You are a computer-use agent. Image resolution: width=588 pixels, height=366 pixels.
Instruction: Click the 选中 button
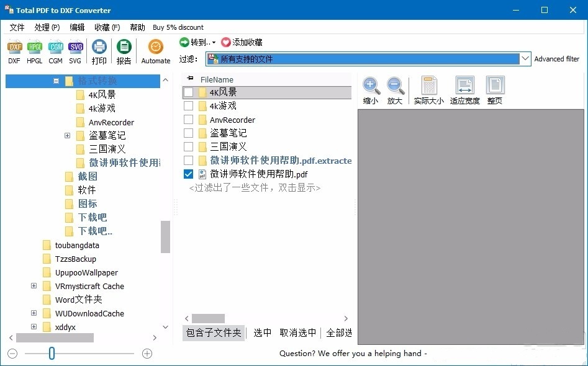(263, 333)
